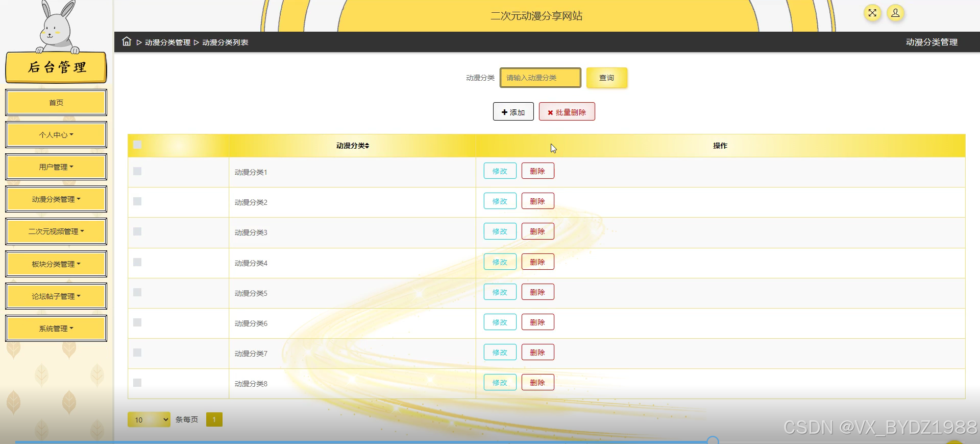Expand the 板块分类管理 sidebar menu
980x444 pixels.
point(56,264)
